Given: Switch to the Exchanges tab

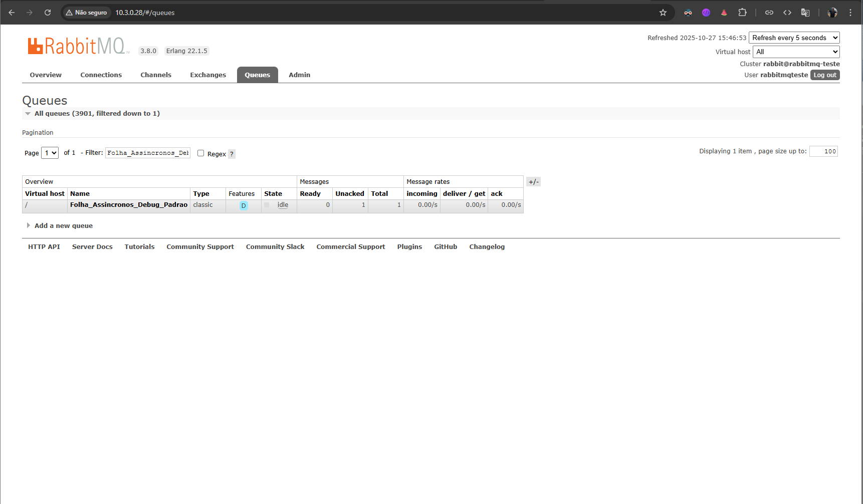Looking at the screenshot, I should click(208, 75).
